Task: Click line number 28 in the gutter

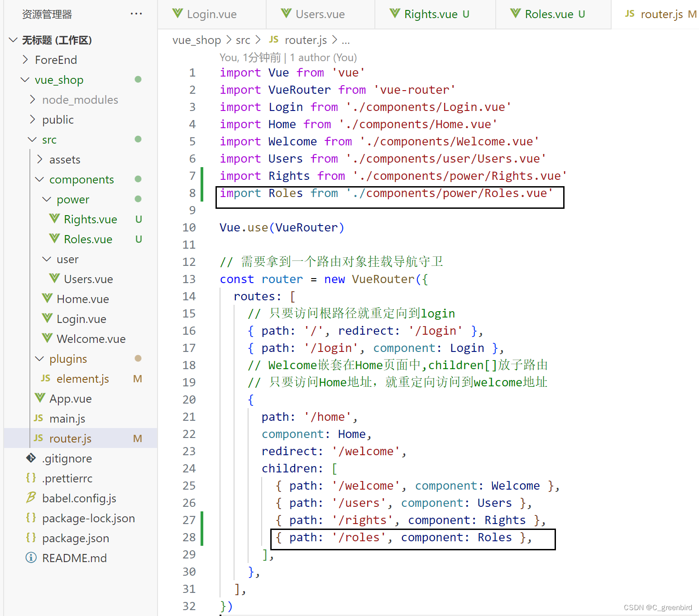Action: pyautogui.click(x=189, y=537)
